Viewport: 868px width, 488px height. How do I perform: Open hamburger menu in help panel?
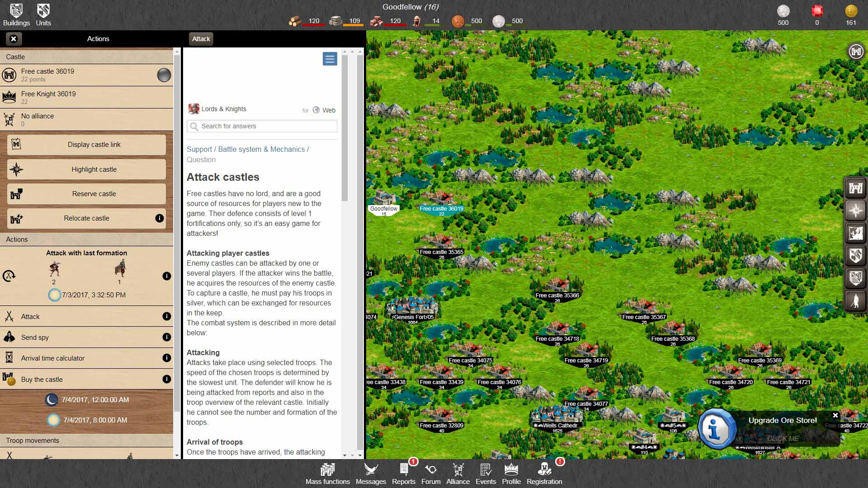click(330, 59)
